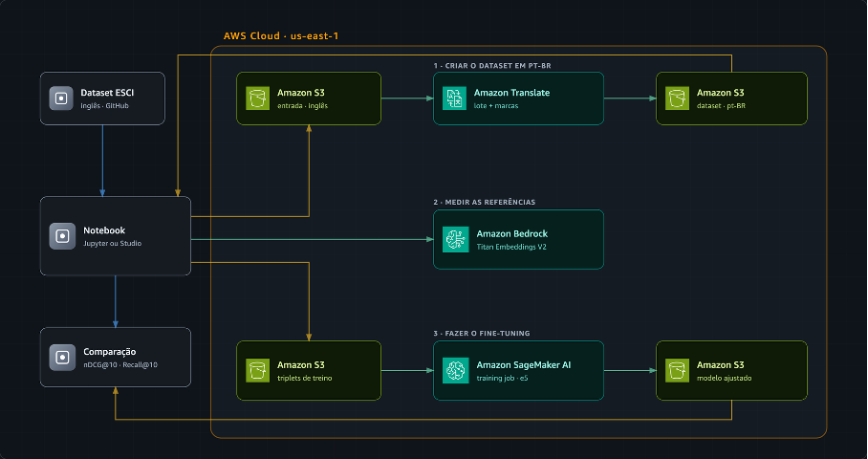868x459 pixels.
Task: Select the 'Titan Embeddings V2' subtitle
Action: tap(511, 247)
